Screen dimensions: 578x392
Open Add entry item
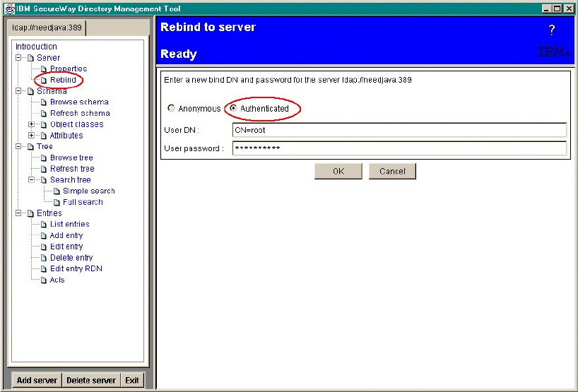[66, 235]
